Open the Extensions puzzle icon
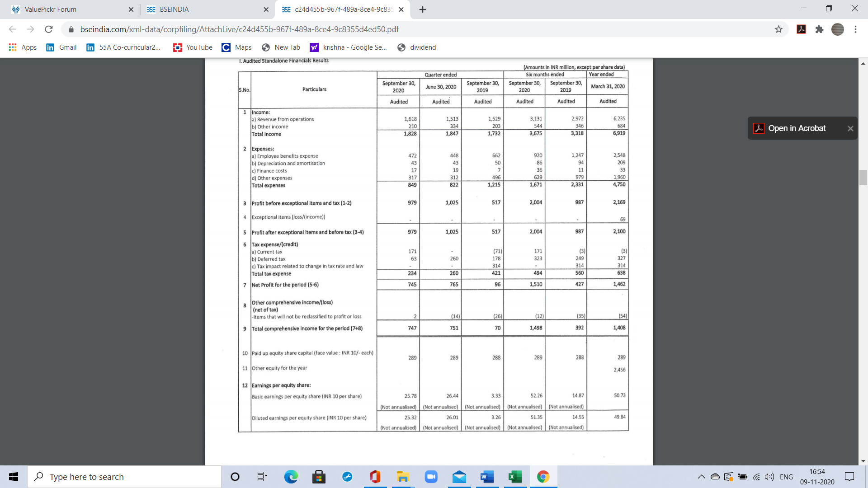 tap(819, 29)
